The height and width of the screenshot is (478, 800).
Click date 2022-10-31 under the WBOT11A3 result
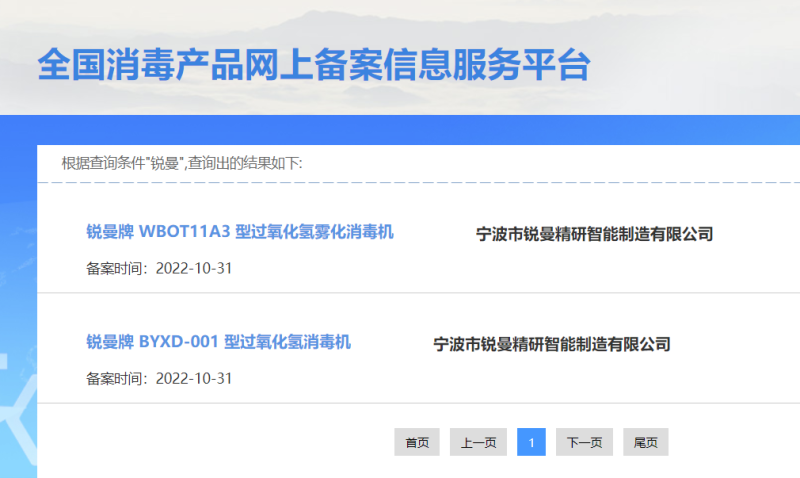(x=194, y=268)
